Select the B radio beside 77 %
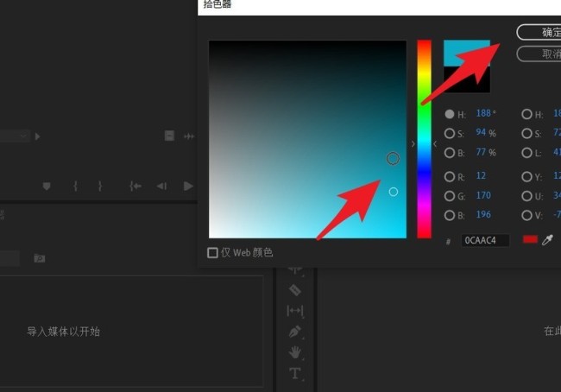 pyautogui.click(x=450, y=153)
